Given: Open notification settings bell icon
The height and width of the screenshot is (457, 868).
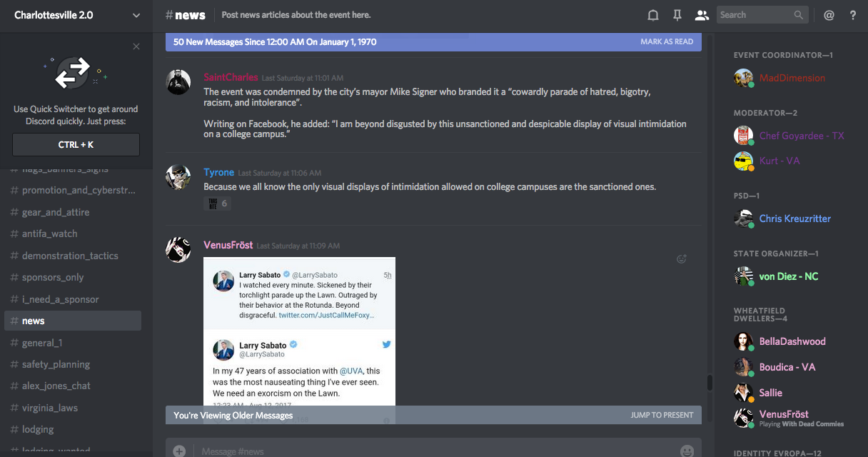Looking at the screenshot, I should click(652, 15).
